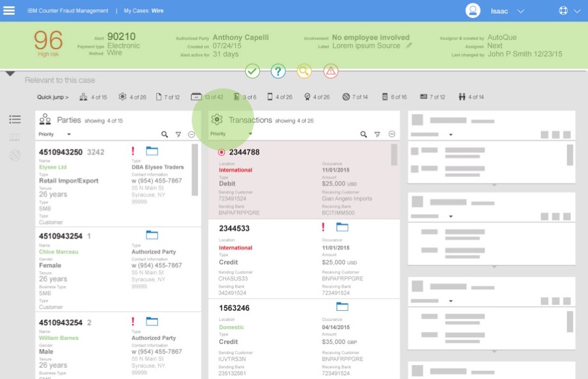The height and width of the screenshot is (379, 588).
Task: Click the My Cases: Wire breadcrumb
Action: pos(143,11)
